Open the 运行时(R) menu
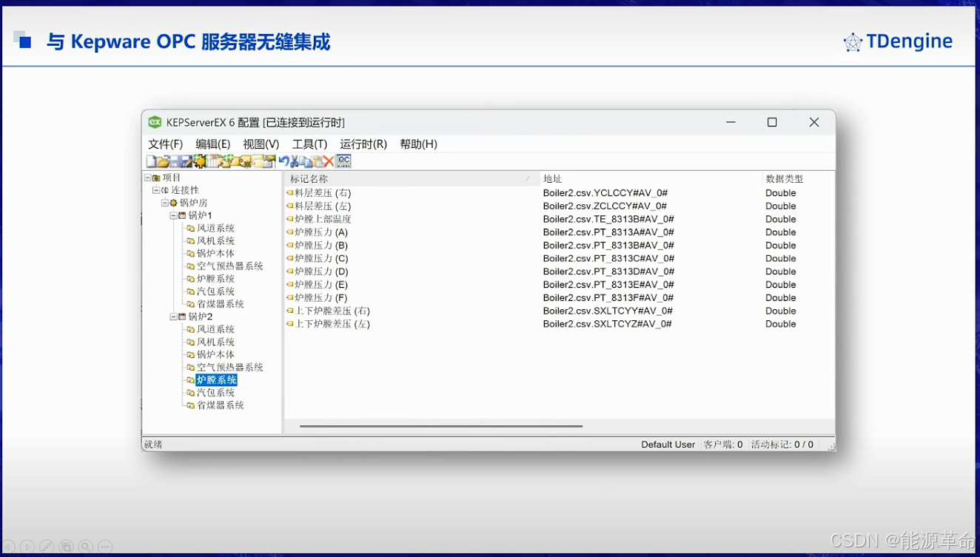This screenshot has height=557, width=980. pos(363,144)
